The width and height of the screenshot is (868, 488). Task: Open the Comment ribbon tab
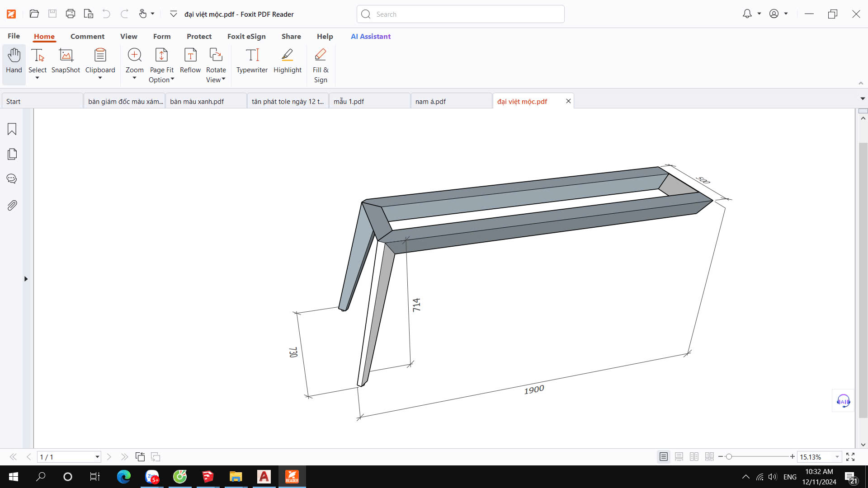pyautogui.click(x=87, y=36)
